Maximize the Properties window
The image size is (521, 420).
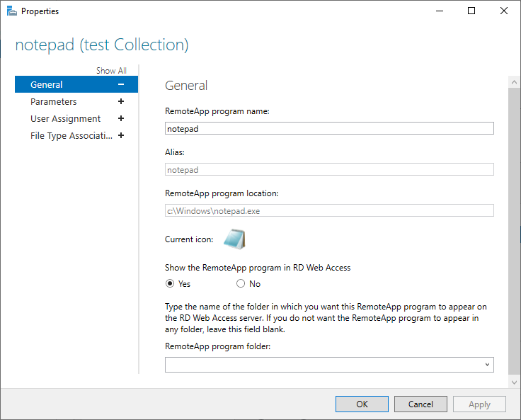471,11
